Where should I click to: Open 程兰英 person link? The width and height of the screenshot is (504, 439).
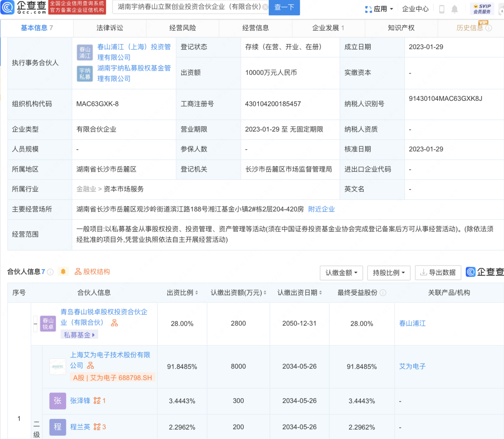click(80, 427)
